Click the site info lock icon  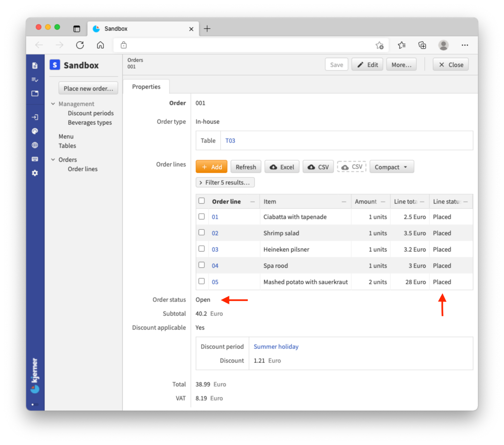pos(124,45)
